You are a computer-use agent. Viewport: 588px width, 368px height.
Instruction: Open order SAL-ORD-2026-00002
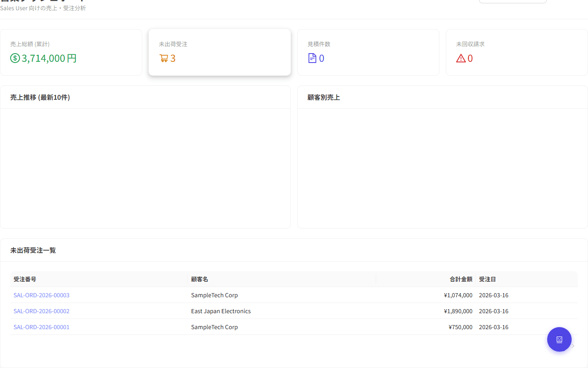point(41,311)
